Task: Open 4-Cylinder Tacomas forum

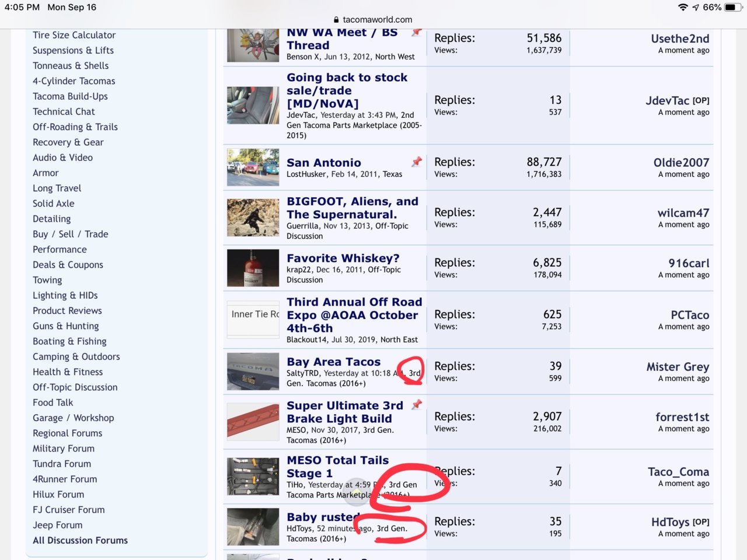Action: point(74,80)
